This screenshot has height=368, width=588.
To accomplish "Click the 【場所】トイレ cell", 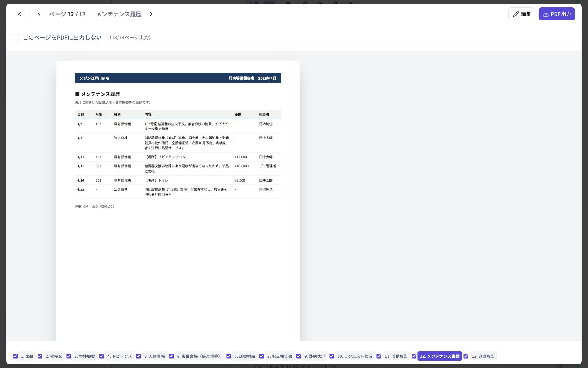I will coord(156,180).
